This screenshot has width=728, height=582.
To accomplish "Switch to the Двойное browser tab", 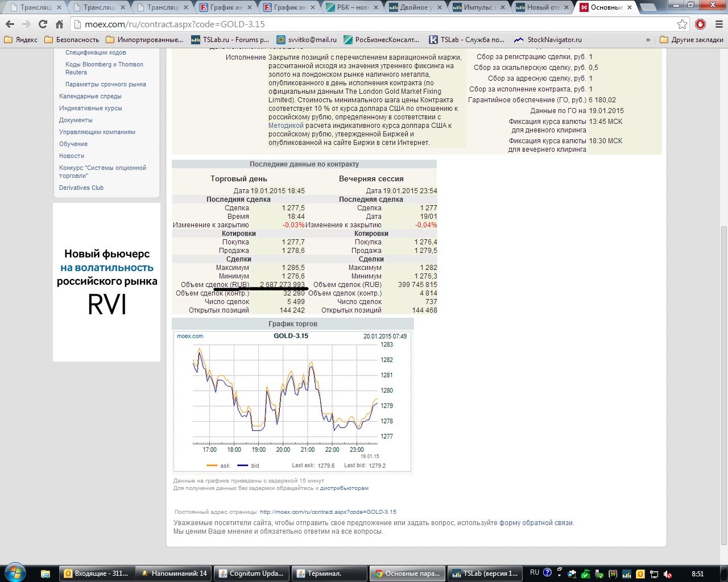I will 416,7.
